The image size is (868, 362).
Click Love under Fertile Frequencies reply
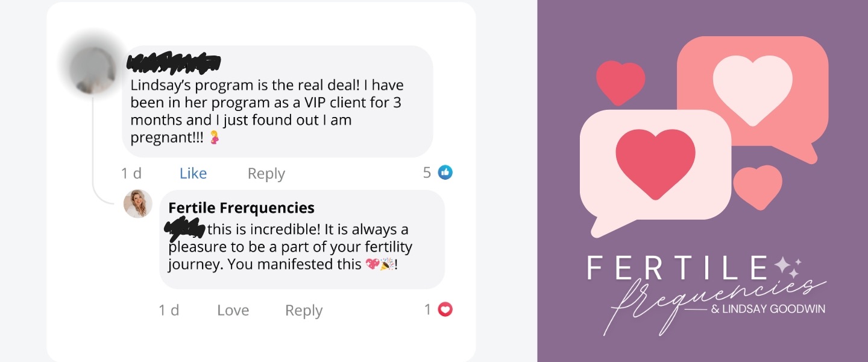[233, 310]
